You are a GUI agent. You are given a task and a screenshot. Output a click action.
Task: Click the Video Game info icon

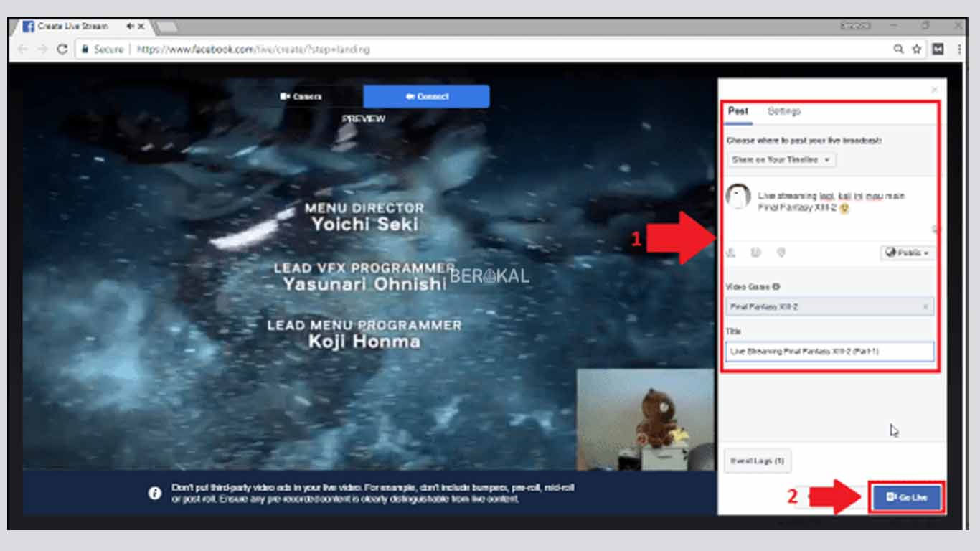776,286
